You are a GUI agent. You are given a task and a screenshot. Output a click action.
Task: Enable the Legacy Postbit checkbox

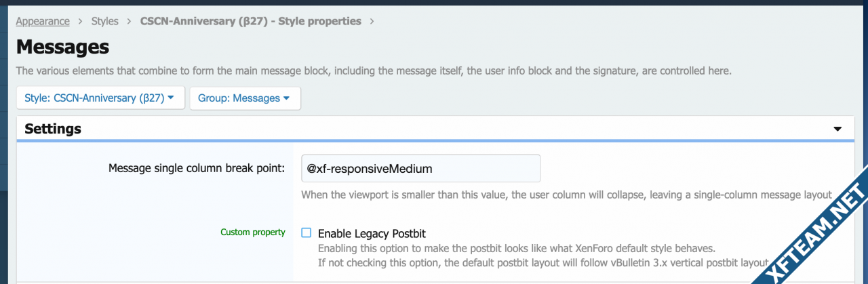pos(307,233)
